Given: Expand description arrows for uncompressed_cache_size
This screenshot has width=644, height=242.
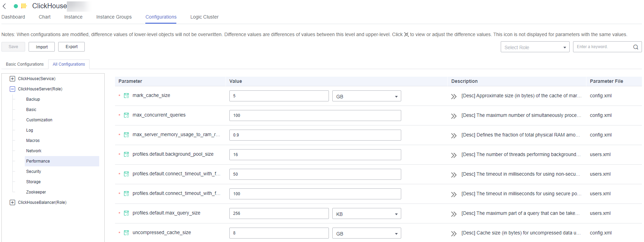Looking at the screenshot, I should (x=454, y=233).
